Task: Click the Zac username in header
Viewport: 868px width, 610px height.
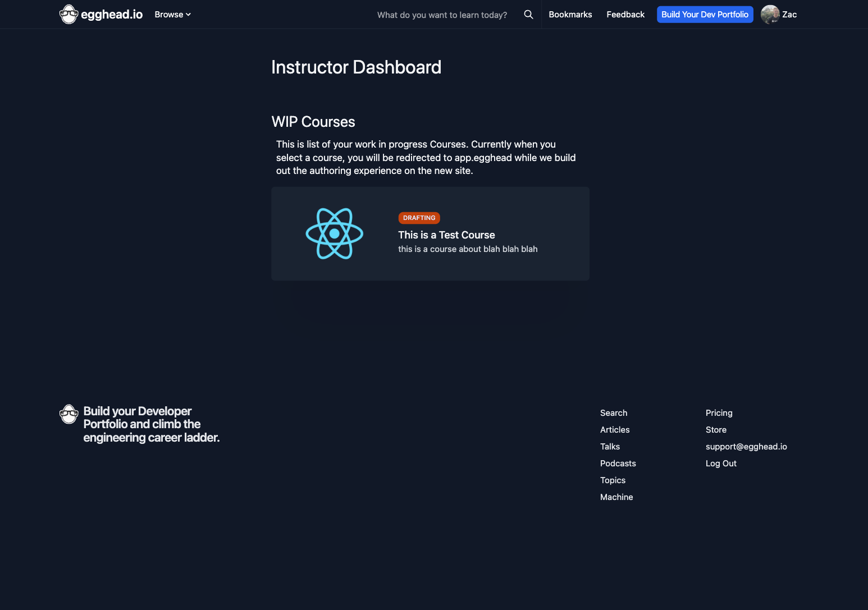Action: point(789,15)
